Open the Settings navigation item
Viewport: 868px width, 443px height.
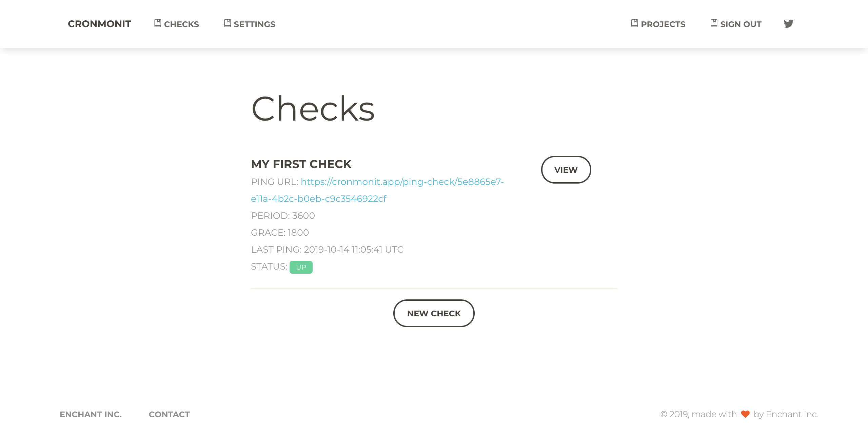[x=254, y=24]
